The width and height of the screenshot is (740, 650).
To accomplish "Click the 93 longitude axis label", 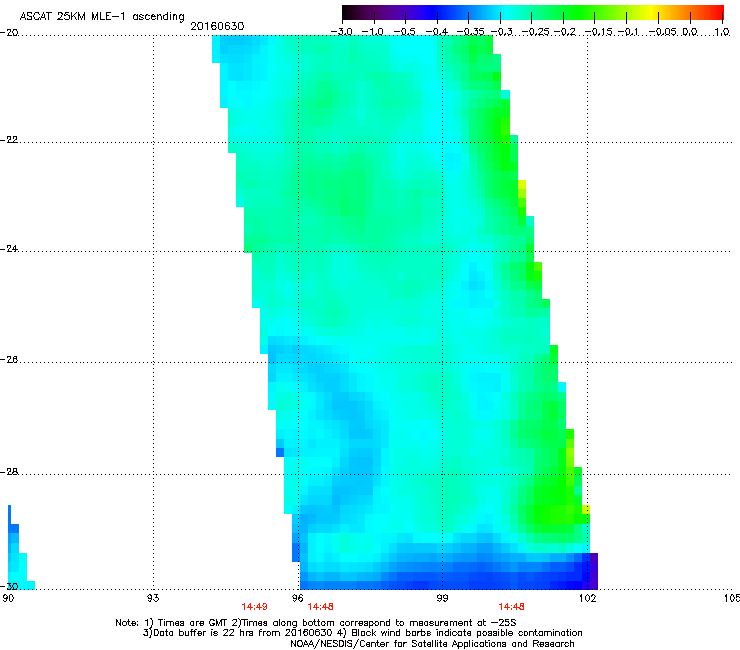I will coord(153,599).
